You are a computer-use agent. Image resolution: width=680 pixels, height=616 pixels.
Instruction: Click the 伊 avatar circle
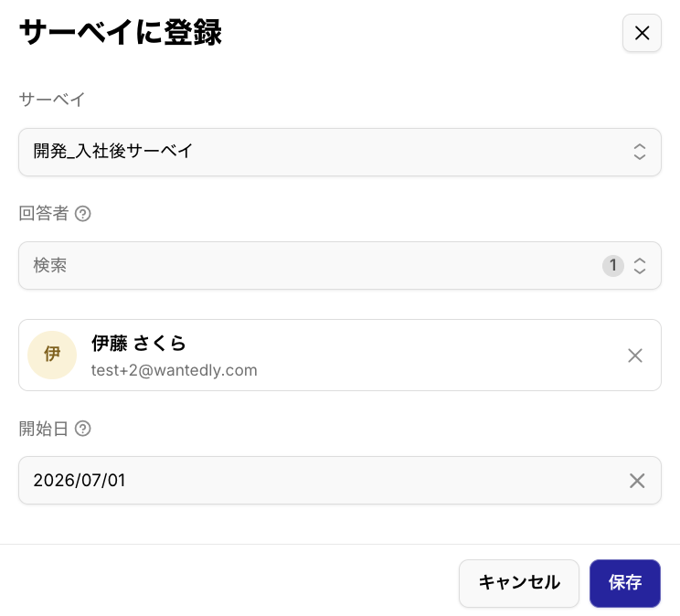click(52, 355)
